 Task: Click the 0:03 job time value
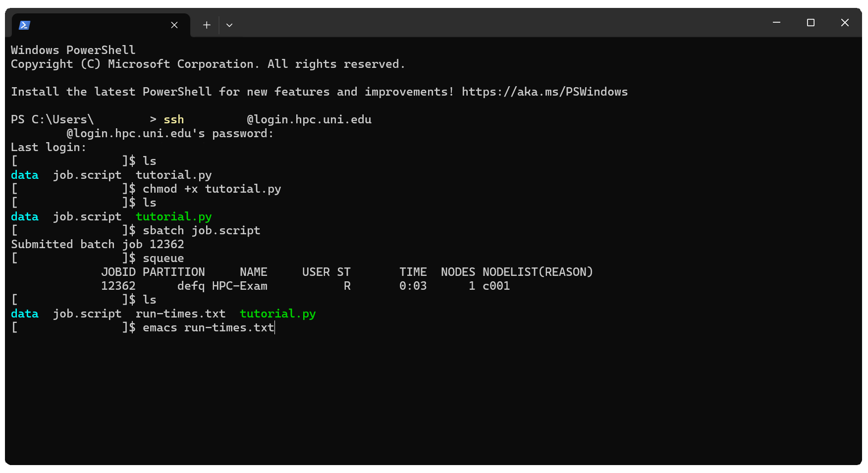point(413,286)
